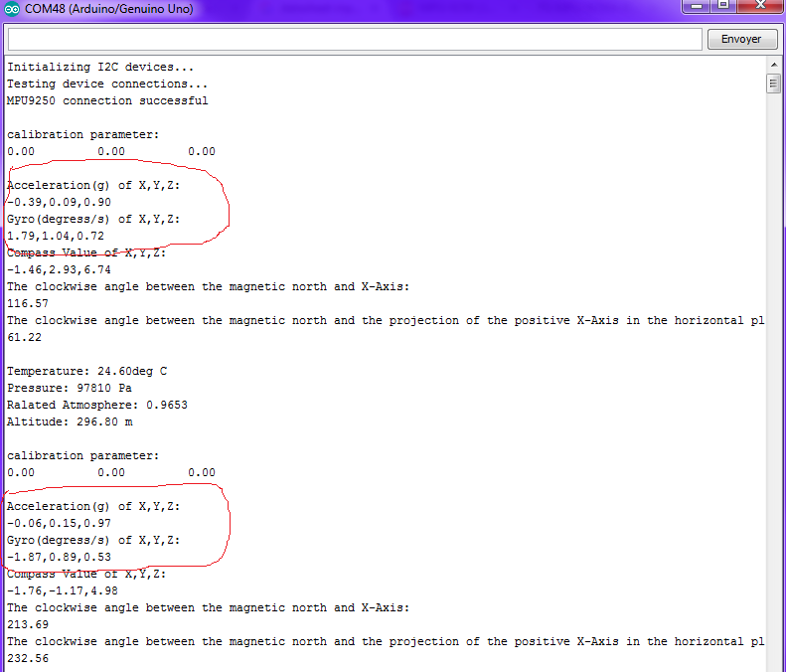
Task: Maximize the COM48 serial monitor window
Action: (723, 6)
